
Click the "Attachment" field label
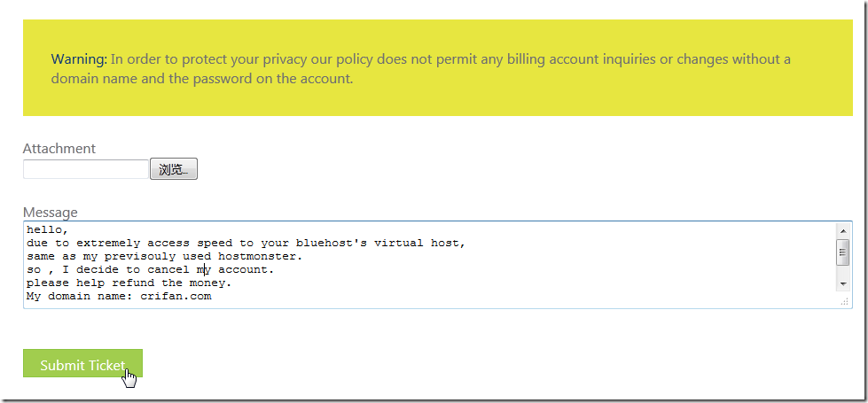[x=59, y=148]
